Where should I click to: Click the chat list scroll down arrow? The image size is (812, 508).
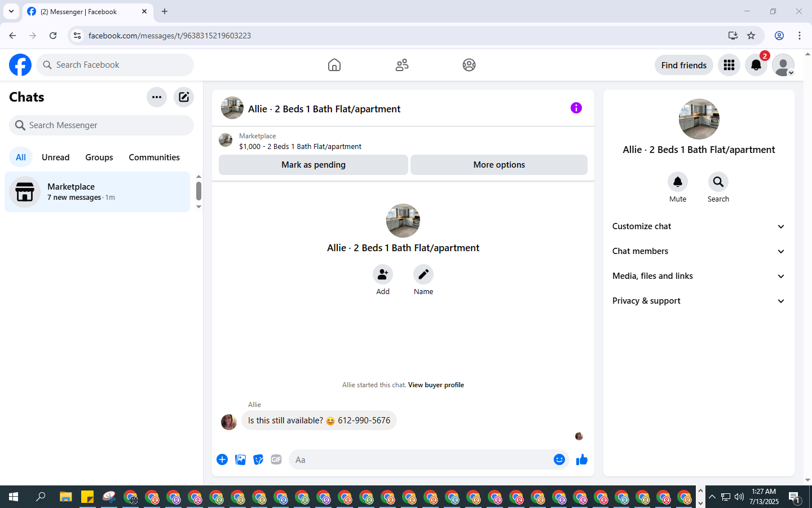[198, 207]
